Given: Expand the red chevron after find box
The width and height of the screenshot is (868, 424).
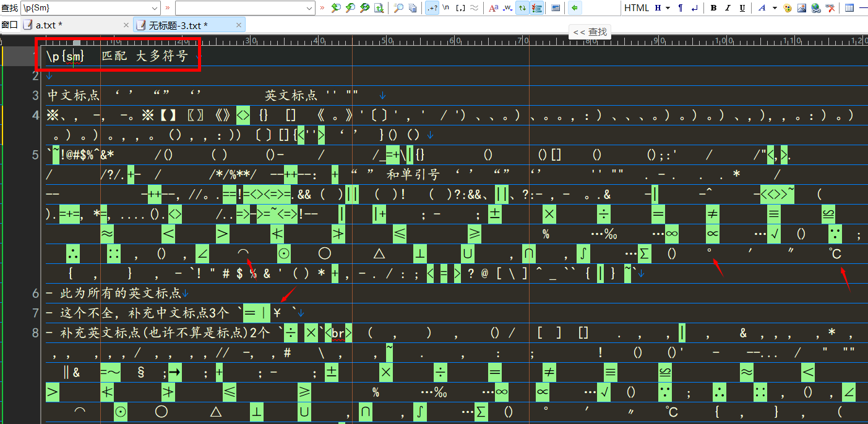Looking at the screenshot, I should point(168,8).
